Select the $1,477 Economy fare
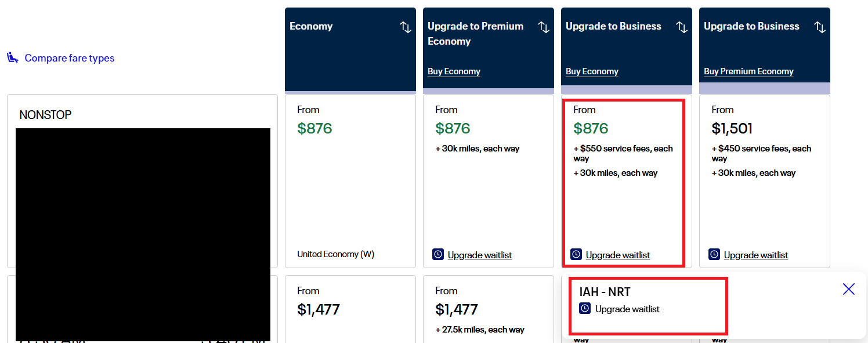Viewport: 868px width, 343px height. coord(350,309)
